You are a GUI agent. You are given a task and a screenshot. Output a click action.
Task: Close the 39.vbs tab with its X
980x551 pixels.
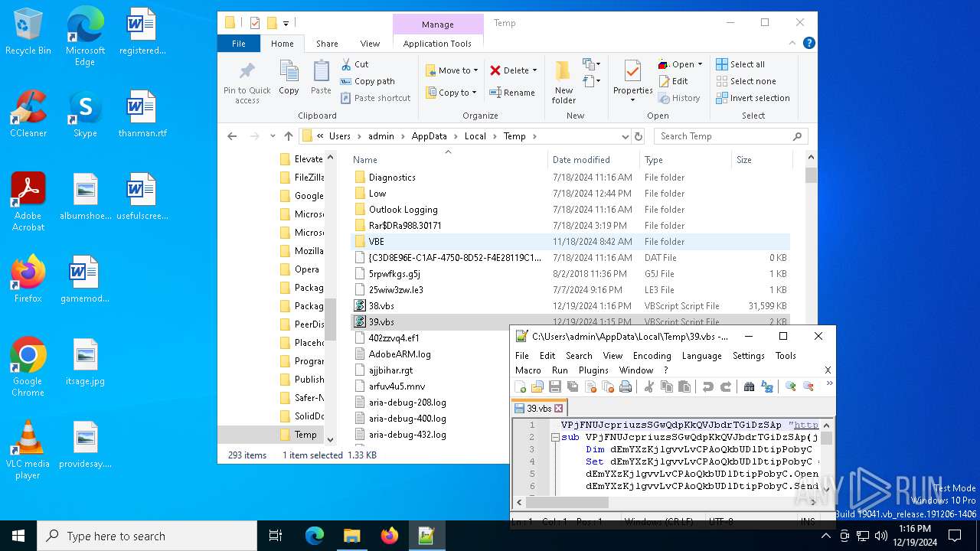pos(558,409)
